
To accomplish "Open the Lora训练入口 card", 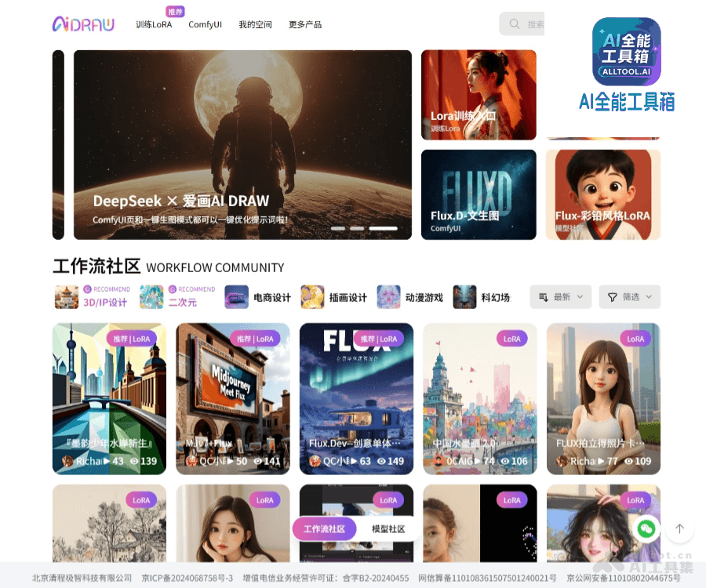I will click(479, 95).
